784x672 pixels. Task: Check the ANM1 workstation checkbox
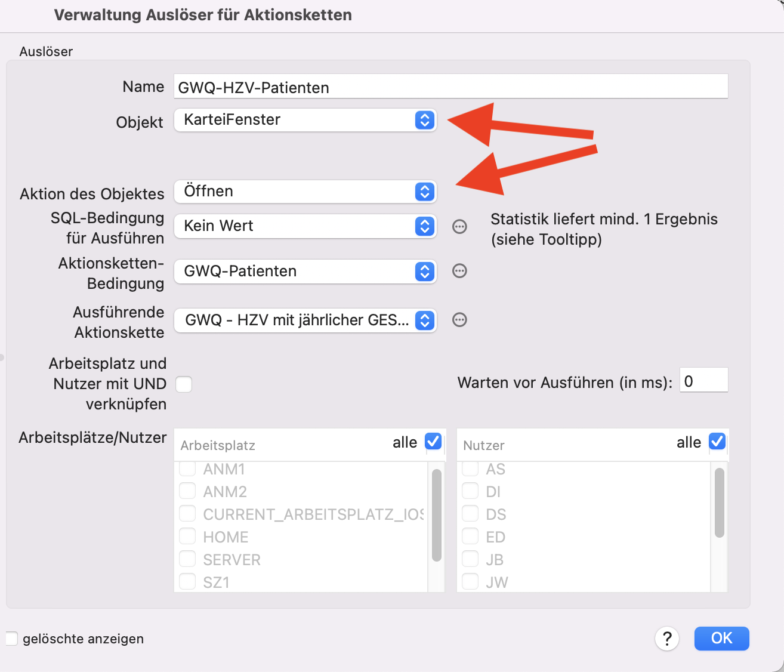click(187, 468)
